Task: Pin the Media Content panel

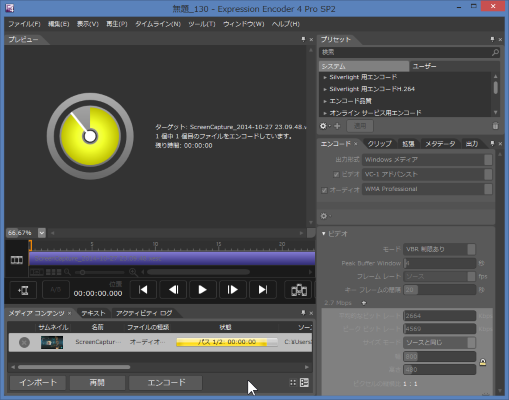Action: pos(303,313)
